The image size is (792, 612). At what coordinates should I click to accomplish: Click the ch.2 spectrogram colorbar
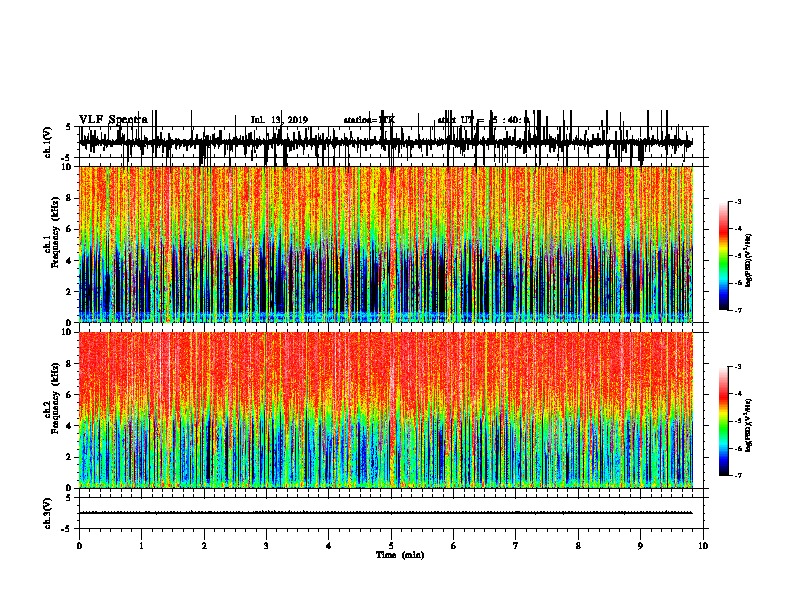724,421
